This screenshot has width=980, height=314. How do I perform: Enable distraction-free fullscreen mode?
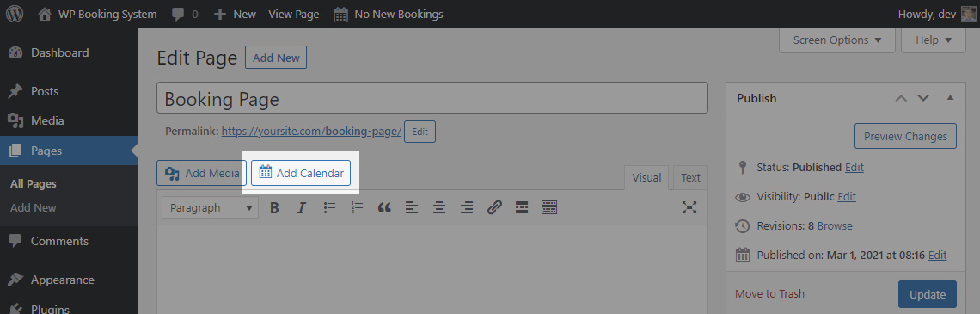tap(689, 207)
